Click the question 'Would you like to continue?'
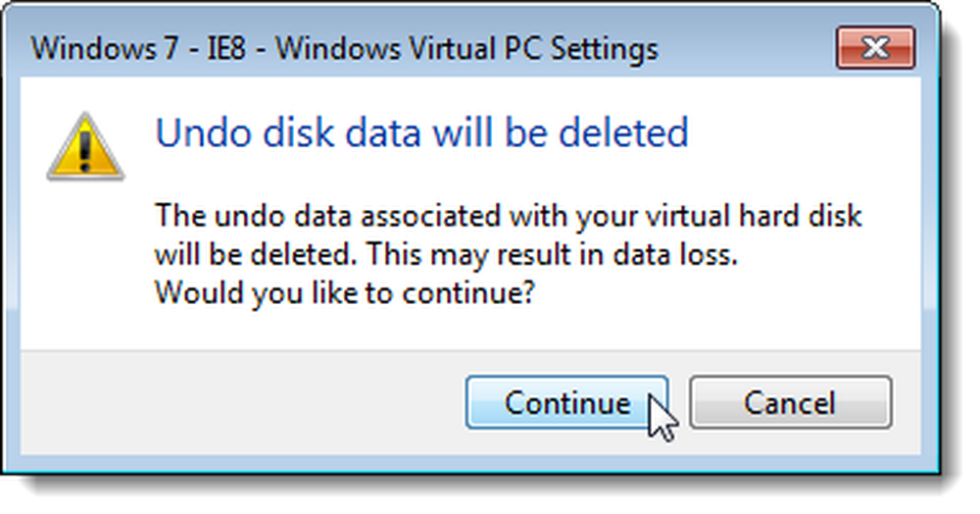This screenshot has width=980, height=514. 345,292
